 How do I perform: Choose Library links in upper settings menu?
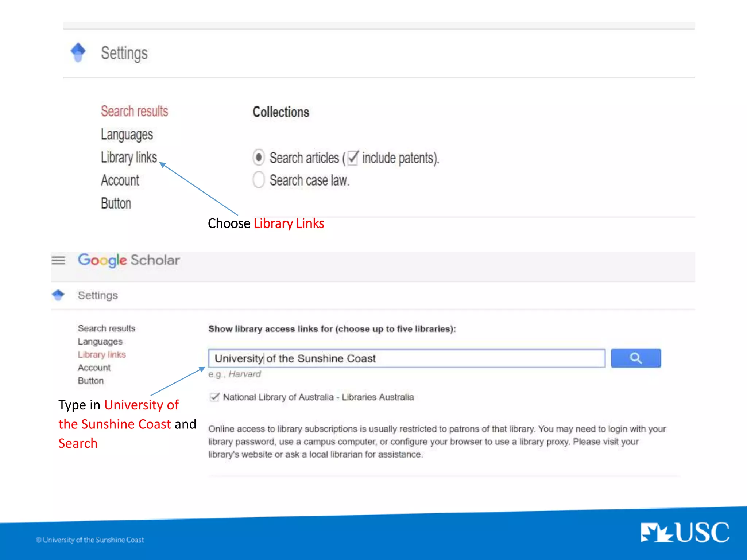pos(129,157)
